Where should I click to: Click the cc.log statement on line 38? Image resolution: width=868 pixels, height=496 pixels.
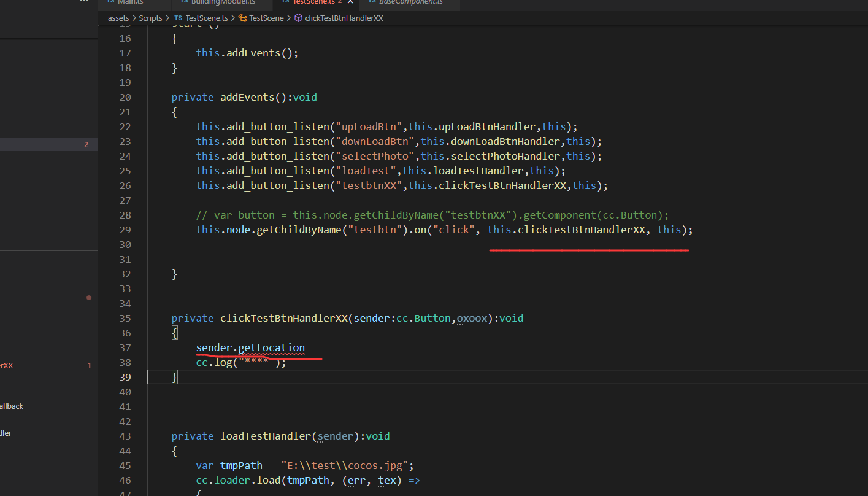(241, 362)
